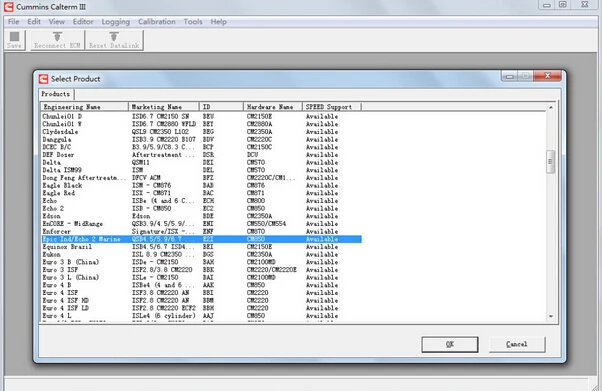The height and width of the screenshot is (391, 602).
Task: Open the Tools menu
Action: [193, 22]
